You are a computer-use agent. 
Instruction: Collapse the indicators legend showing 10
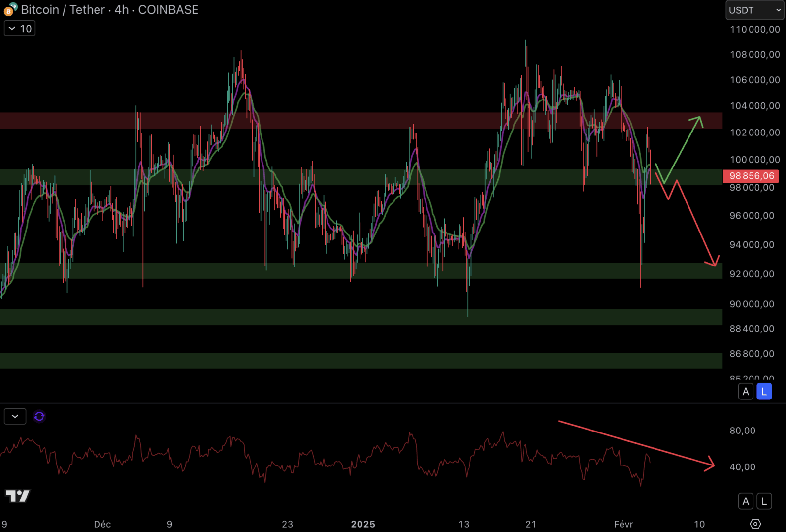20,29
